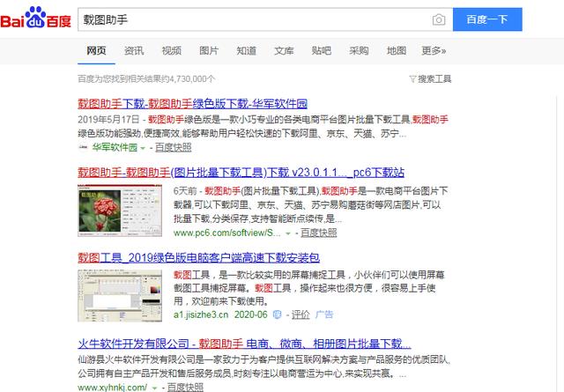Click the 广告 label
This screenshot has width=564, height=392.
[324, 314]
